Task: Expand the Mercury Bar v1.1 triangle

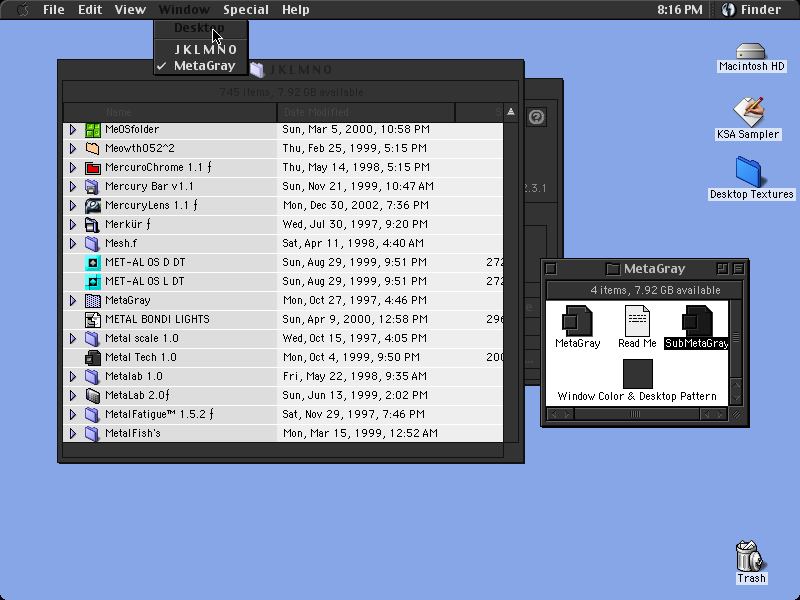Action: point(73,187)
